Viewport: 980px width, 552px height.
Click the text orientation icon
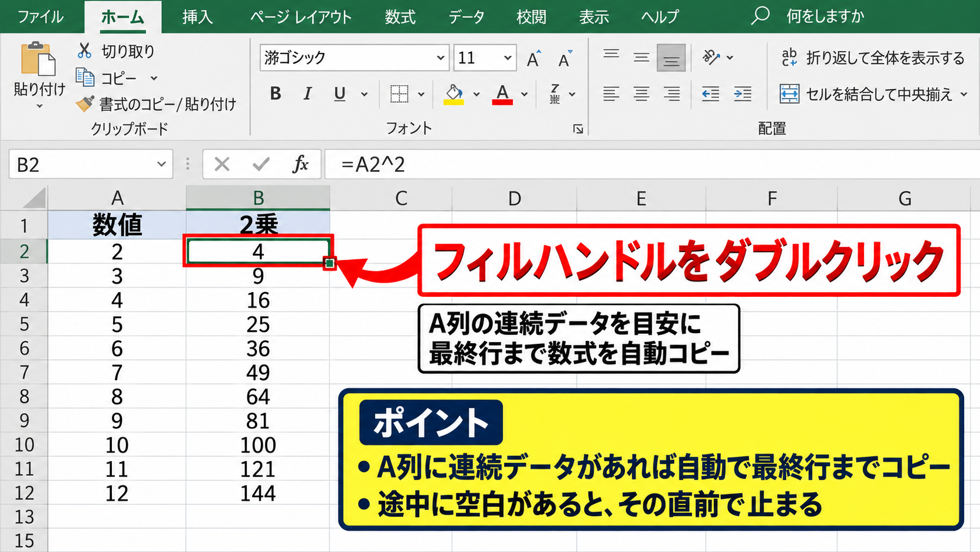tap(710, 57)
